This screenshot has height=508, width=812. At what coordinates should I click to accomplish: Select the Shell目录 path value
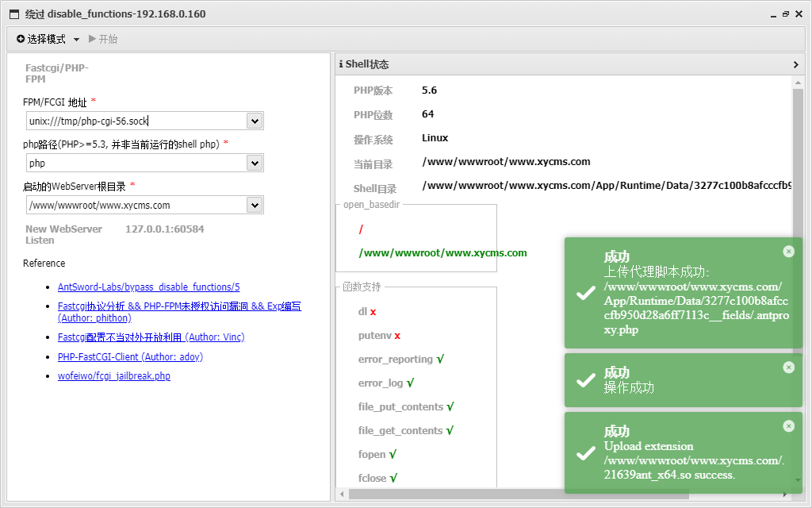pos(607,186)
